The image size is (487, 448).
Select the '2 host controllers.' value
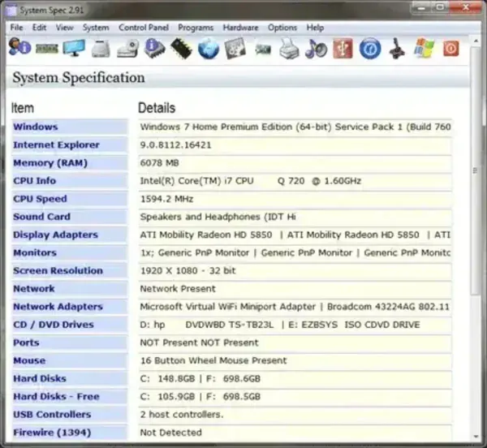point(182,415)
